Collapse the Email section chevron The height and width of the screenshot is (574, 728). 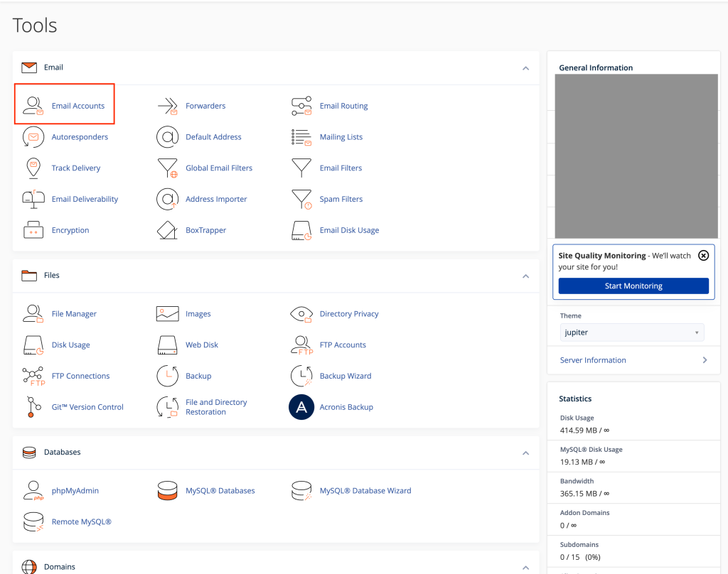click(x=525, y=68)
